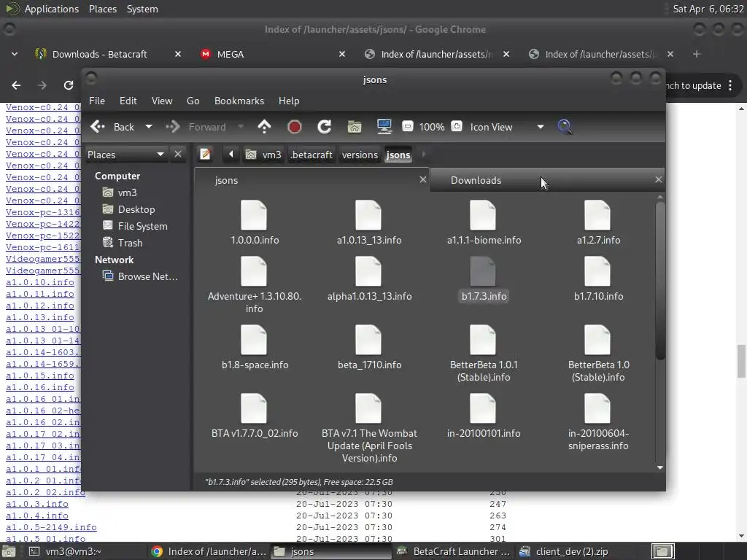Open BetaCraft Launcher from the taskbar
The width and height of the screenshot is (747, 560).
[453, 551]
